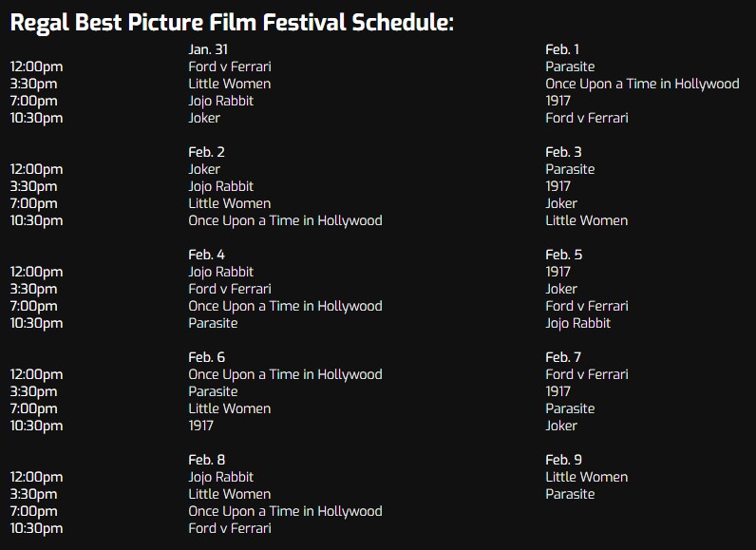Click Little Women under Feb. 3

[586, 220]
